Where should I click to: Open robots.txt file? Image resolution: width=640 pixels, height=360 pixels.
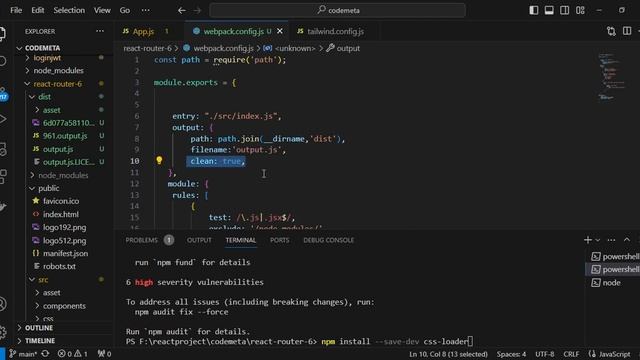pos(59,267)
